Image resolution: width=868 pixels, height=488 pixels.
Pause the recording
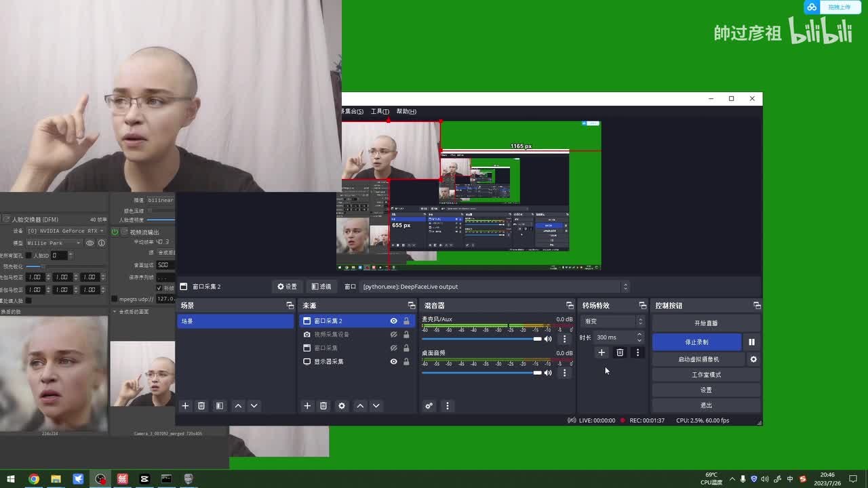click(751, 342)
